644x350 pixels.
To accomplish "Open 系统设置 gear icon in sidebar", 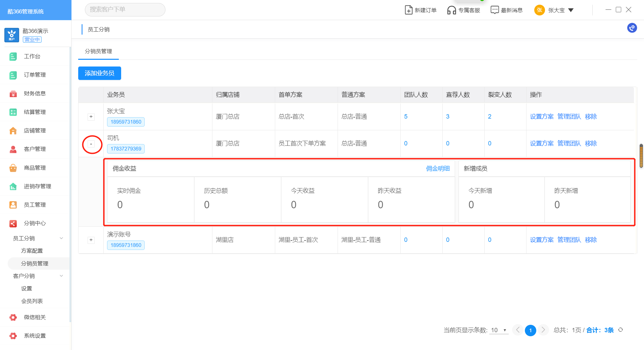I will pyautogui.click(x=13, y=336).
